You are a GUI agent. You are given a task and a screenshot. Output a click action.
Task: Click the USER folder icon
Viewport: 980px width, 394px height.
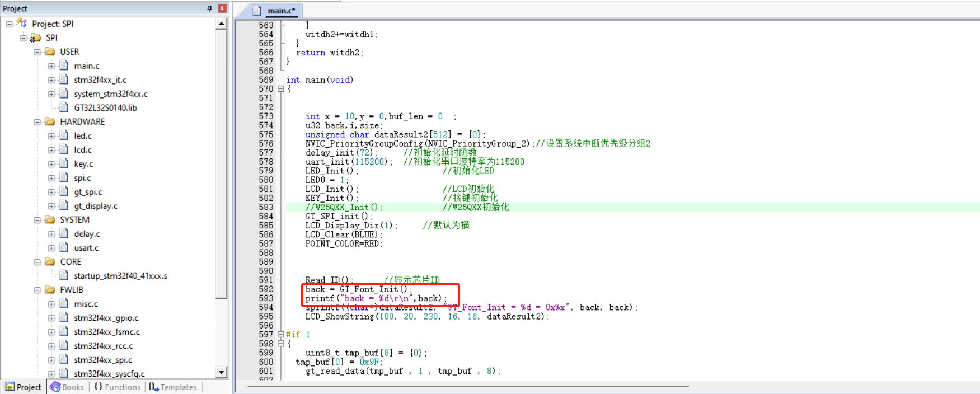50,51
